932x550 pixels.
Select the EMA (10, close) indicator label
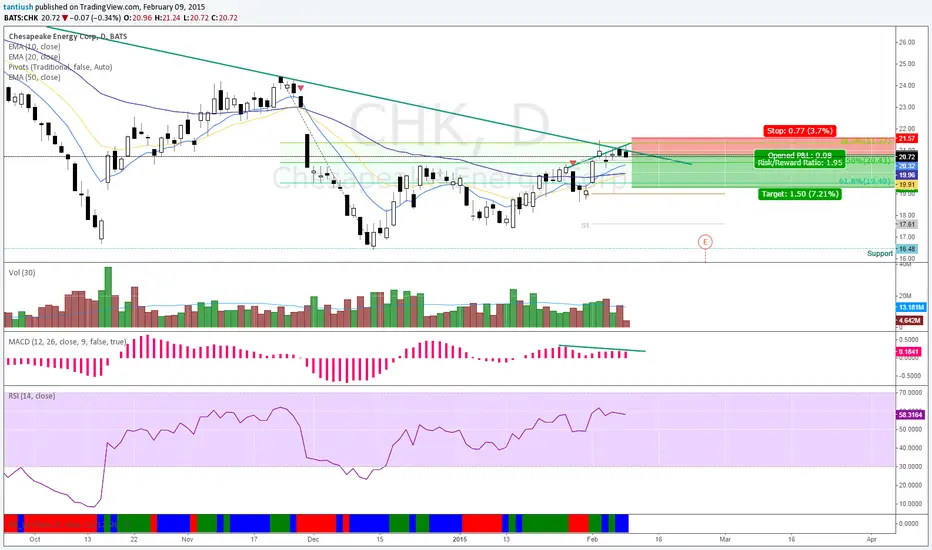(34, 46)
